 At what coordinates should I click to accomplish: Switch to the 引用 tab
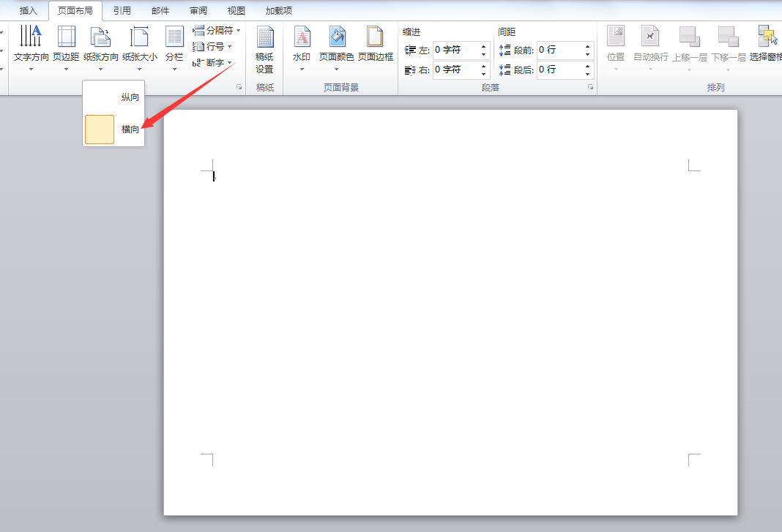122,10
